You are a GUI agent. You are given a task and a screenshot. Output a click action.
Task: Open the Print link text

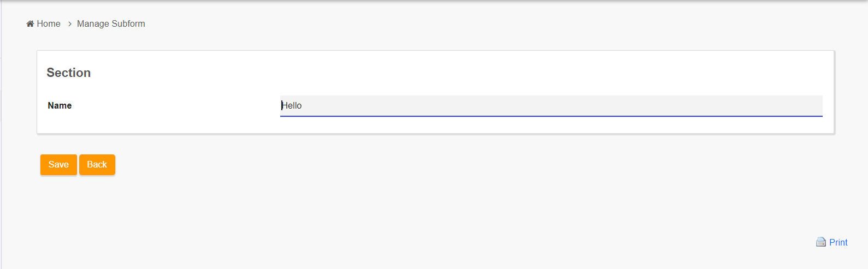click(x=838, y=242)
